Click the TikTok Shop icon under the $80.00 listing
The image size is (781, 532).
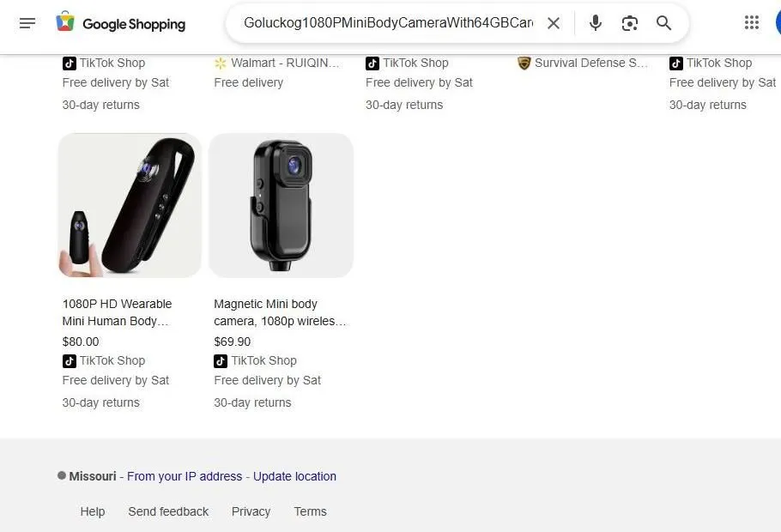[x=70, y=360]
